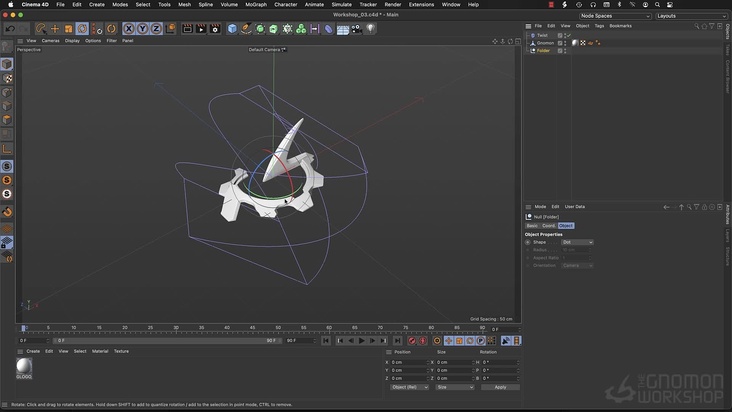Switch to the Coord. tab in Attributes
Viewport: 732px width, 412px height.
point(548,225)
